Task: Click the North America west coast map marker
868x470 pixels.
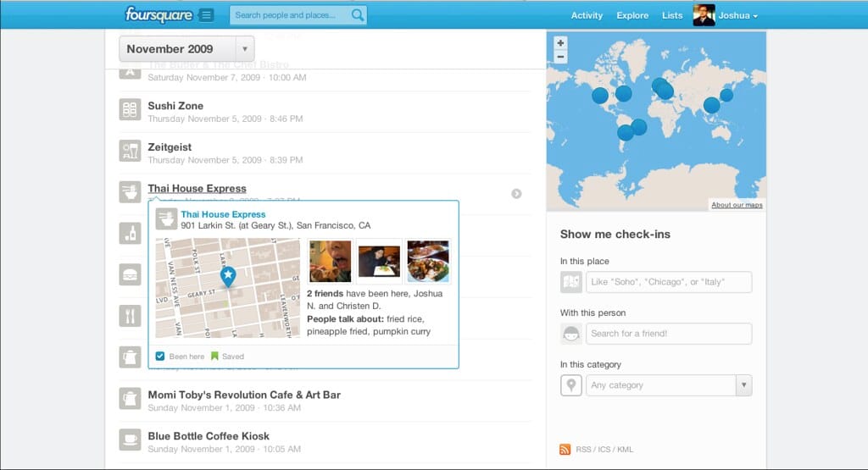Action: [x=599, y=96]
